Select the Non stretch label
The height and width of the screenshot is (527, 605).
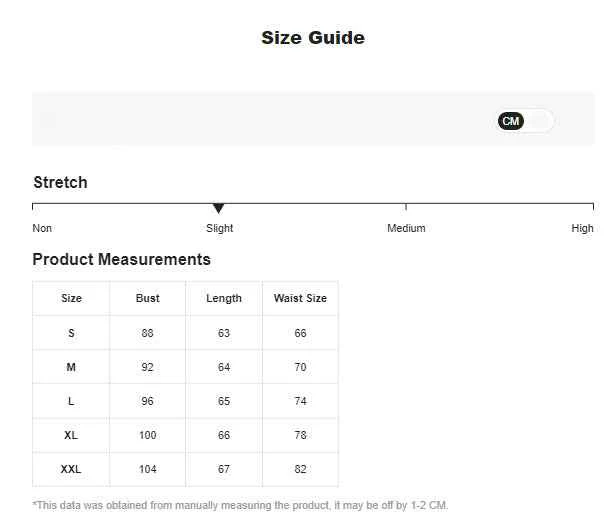coord(42,228)
